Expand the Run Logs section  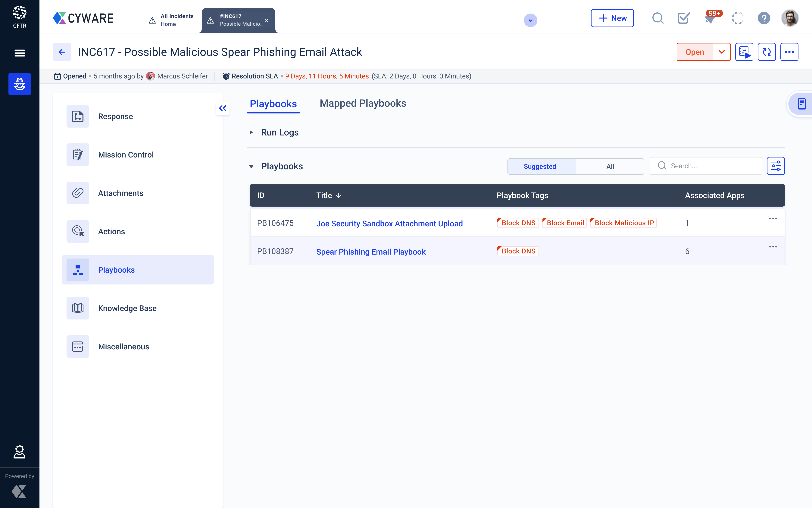(x=251, y=132)
